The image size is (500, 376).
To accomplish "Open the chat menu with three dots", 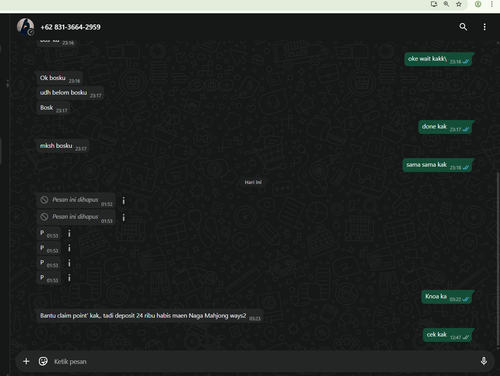I will [x=484, y=27].
